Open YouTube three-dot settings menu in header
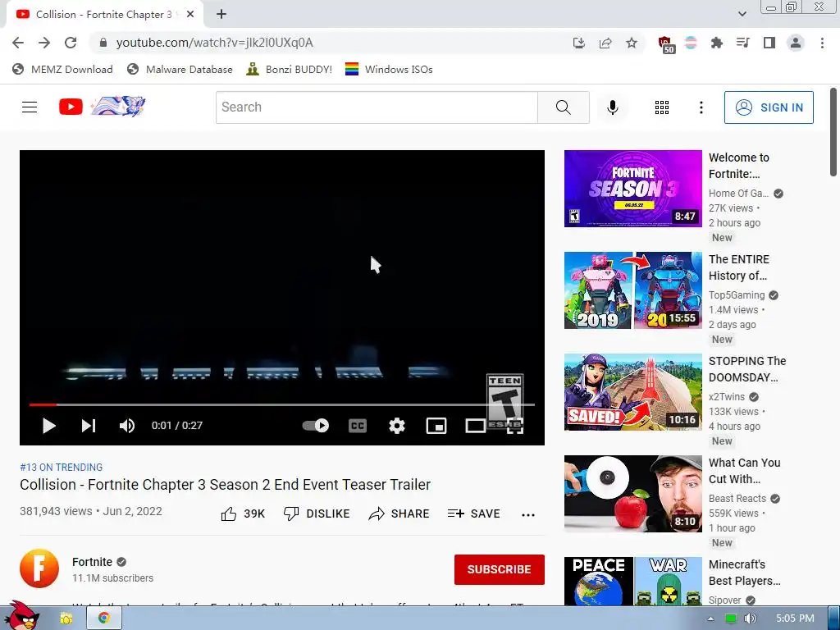This screenshot has width=840, height=630. (701, 107)
